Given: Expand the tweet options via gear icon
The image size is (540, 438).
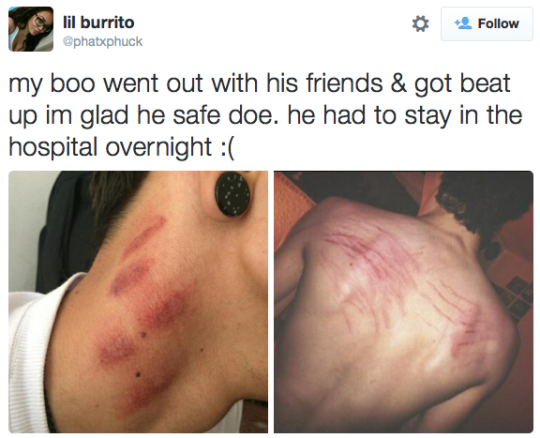Looking at the screenshot, I should click(x=420, y=24).
